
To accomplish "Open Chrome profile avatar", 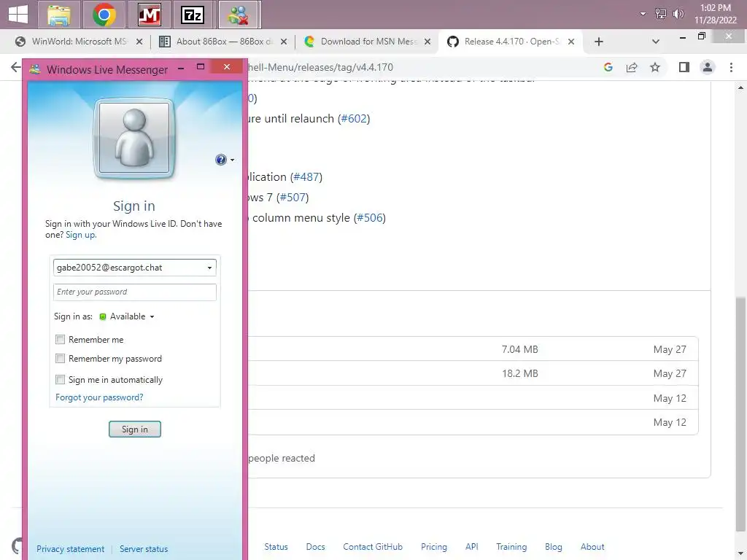I will click(x=708, y=67).
